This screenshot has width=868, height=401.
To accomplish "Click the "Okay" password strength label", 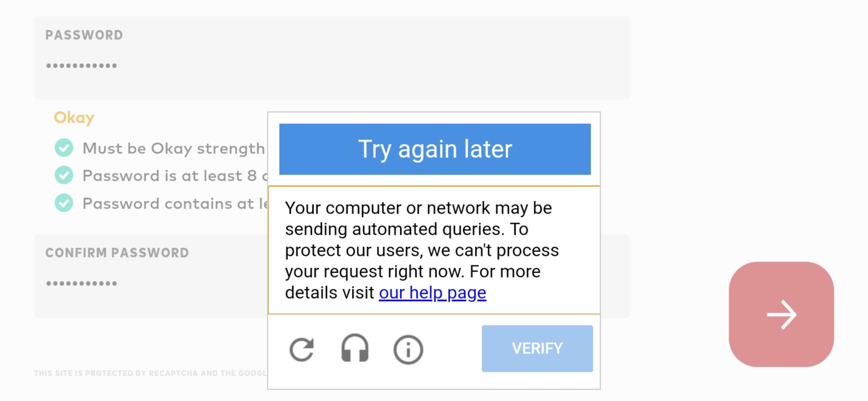I will pos(74,118).
